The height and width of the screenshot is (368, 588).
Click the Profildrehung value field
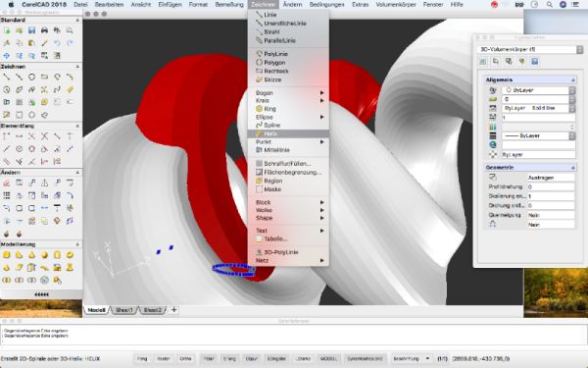[551, 186]
